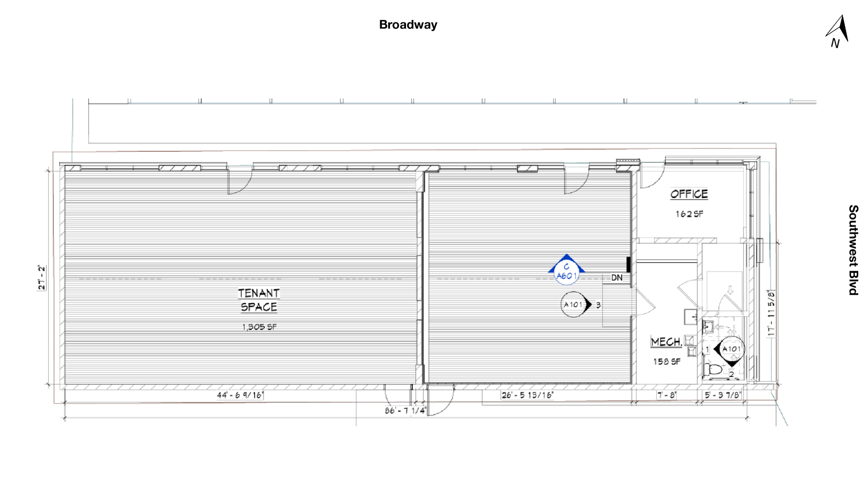Click the office entry door swing
Viewport: 868px width, 488px height.
(x=652, y=175)
